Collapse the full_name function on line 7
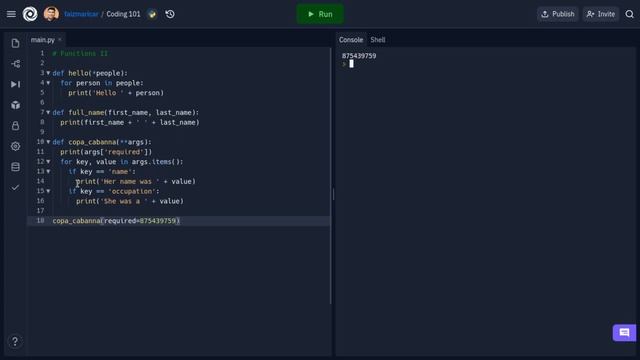640x360 pixels. pyautogui.click(x=48, y=112)
